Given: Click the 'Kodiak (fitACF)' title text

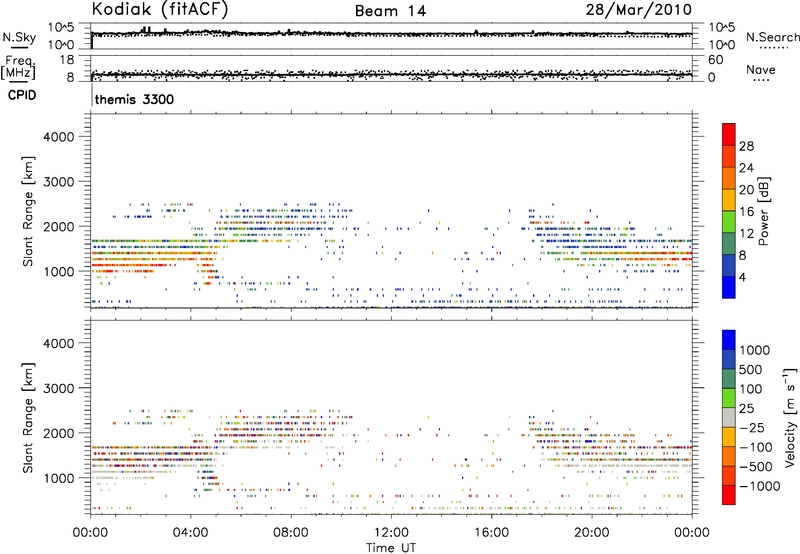Looking at the screenshot, I should (x=160, y=10).
